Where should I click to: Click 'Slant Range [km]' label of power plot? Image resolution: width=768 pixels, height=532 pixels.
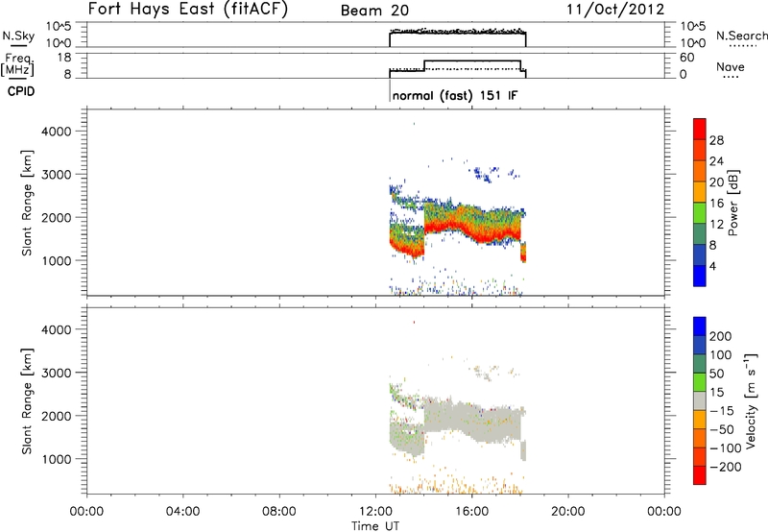pos(27,203)
